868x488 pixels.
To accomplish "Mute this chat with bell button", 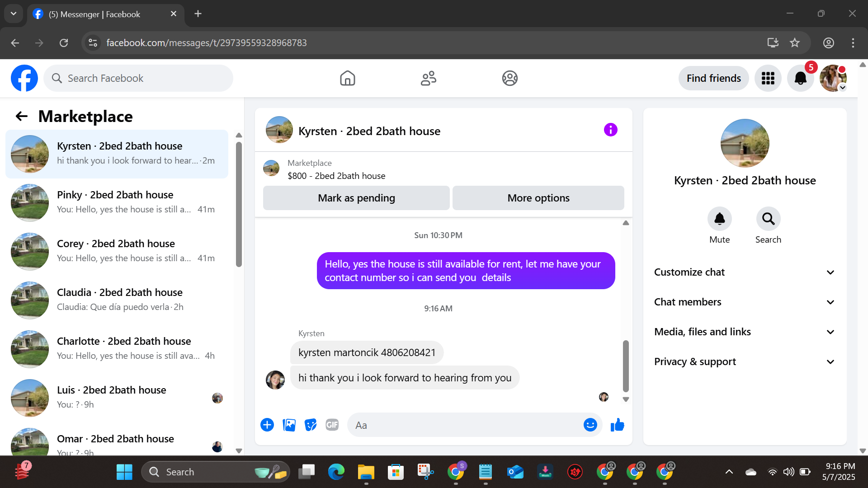I will point(719,219).
